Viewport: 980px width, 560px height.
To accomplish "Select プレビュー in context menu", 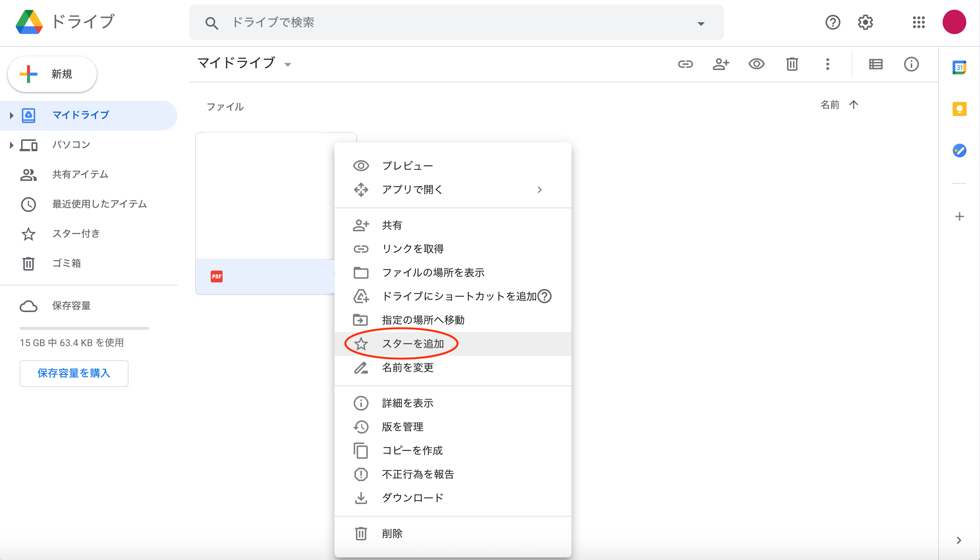I will [x=453, y=166].
